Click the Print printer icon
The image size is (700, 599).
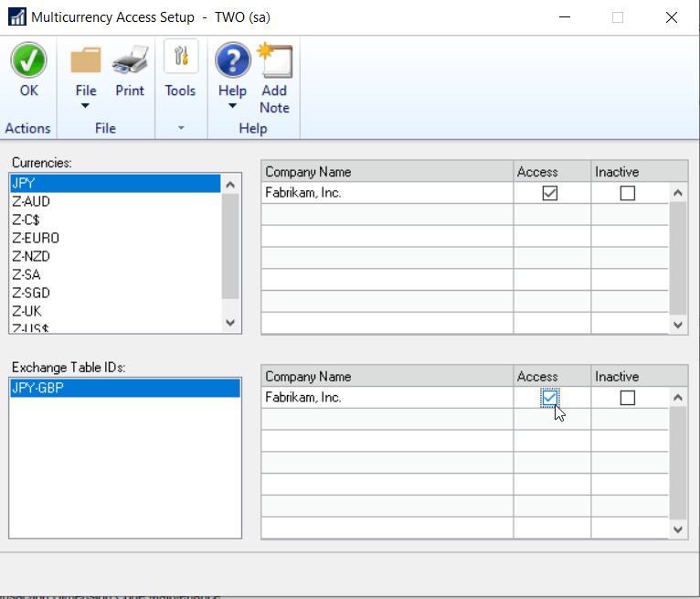click(130, 61)
